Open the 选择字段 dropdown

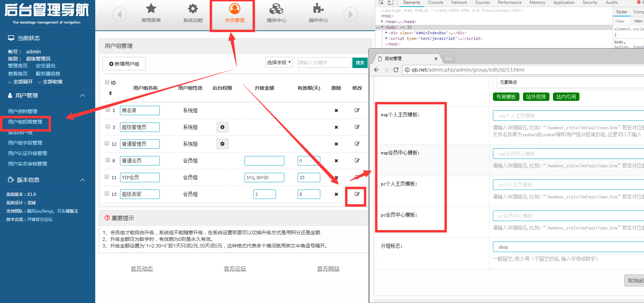(279, 62)
